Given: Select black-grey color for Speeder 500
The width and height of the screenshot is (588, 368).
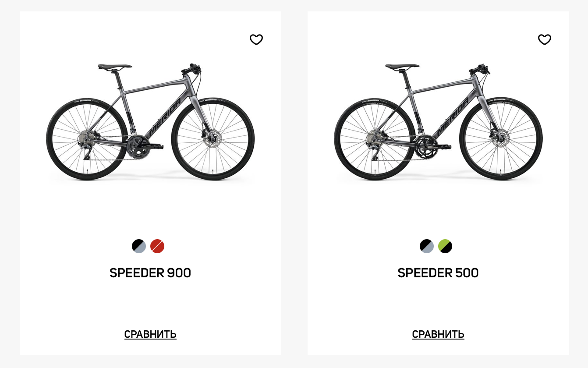Looking at the screenshot, I should 427,246.
